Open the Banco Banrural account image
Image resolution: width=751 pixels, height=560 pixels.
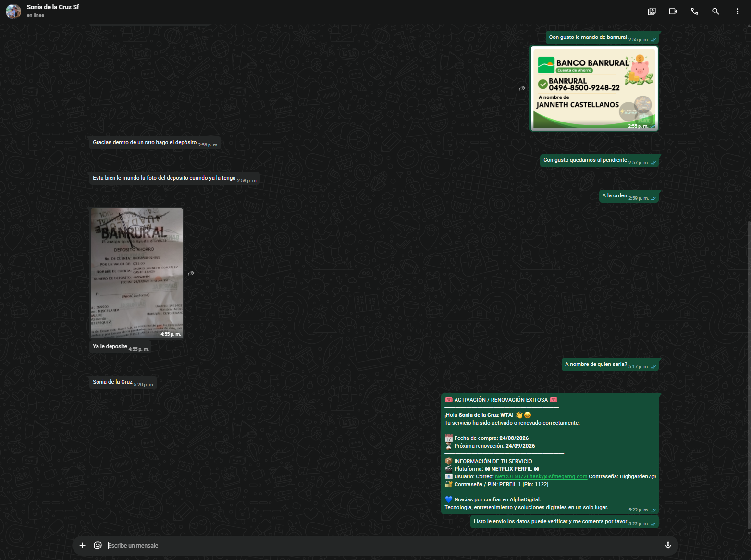pos(594,88)
